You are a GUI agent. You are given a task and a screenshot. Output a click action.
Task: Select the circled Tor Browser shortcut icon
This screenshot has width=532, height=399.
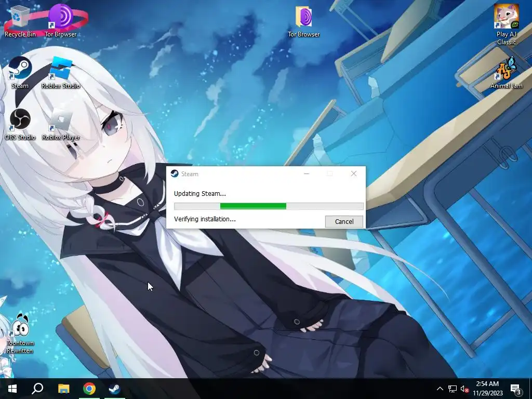61,21
